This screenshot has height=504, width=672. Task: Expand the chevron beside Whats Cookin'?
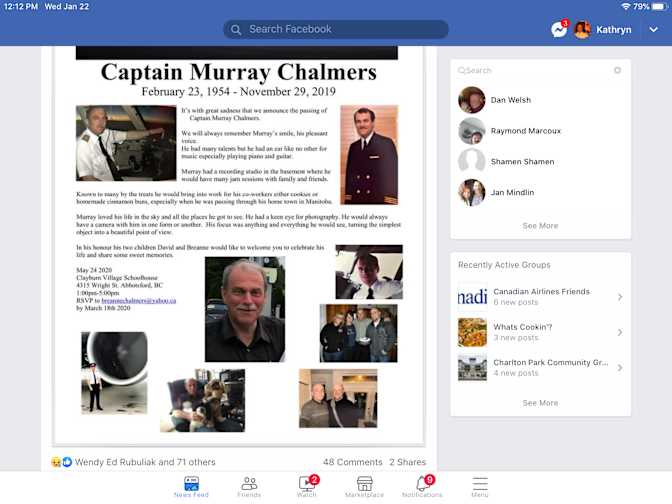[x=620, y=332]
